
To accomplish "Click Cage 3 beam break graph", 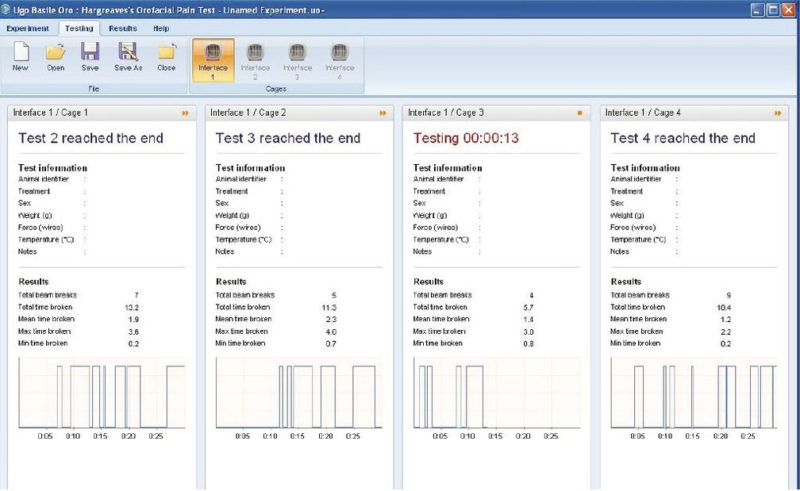I will (496, 392).
